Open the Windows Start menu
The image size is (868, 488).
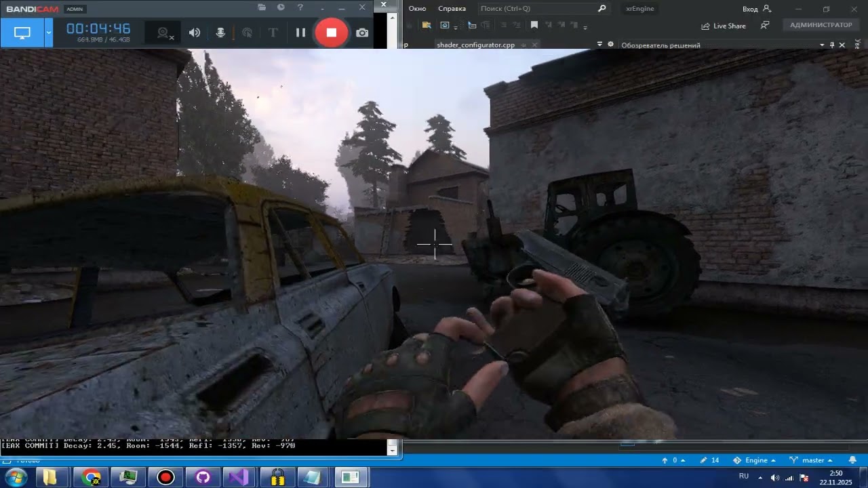coord(15,477)
